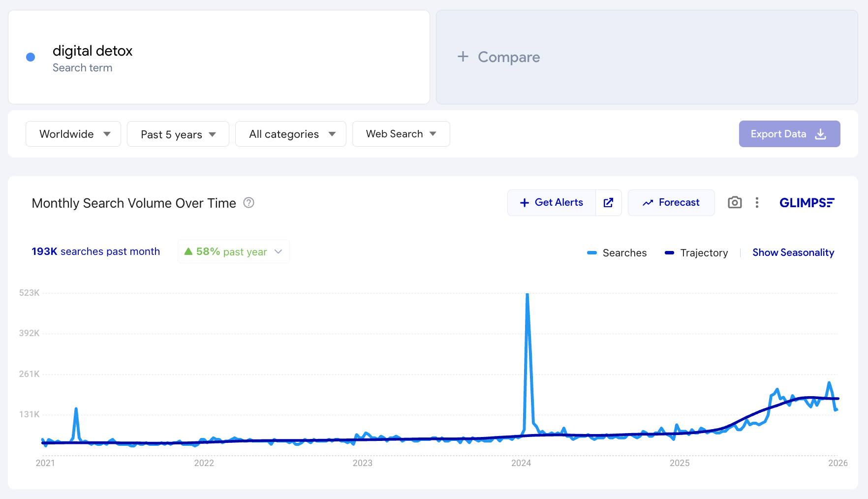This screenshot has height=499, width=868.
Task: Click the 2022 x-axis label
Action: click(x=204, y=463)
